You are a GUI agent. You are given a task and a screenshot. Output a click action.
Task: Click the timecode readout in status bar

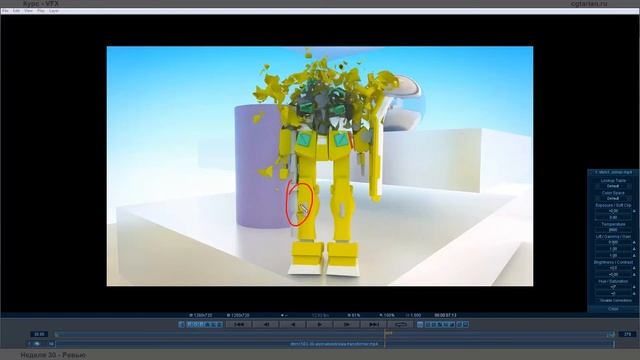pos(445,315)
